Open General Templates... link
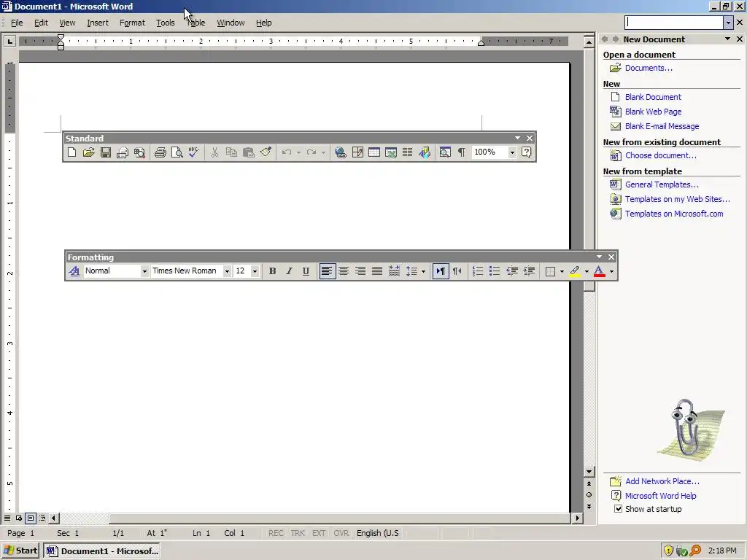 tap(662, 184)
